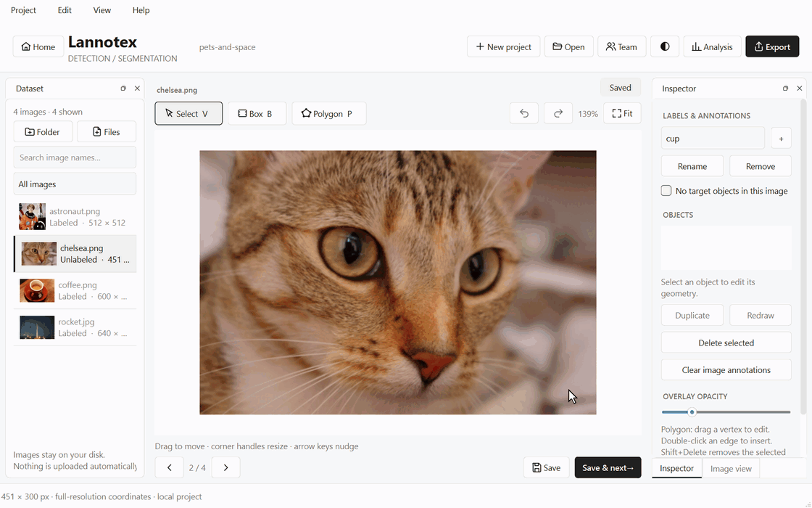Select the chelsea.png thumbnail
The height and width of the screenshot is (508, 812).
tap(39, 254)
